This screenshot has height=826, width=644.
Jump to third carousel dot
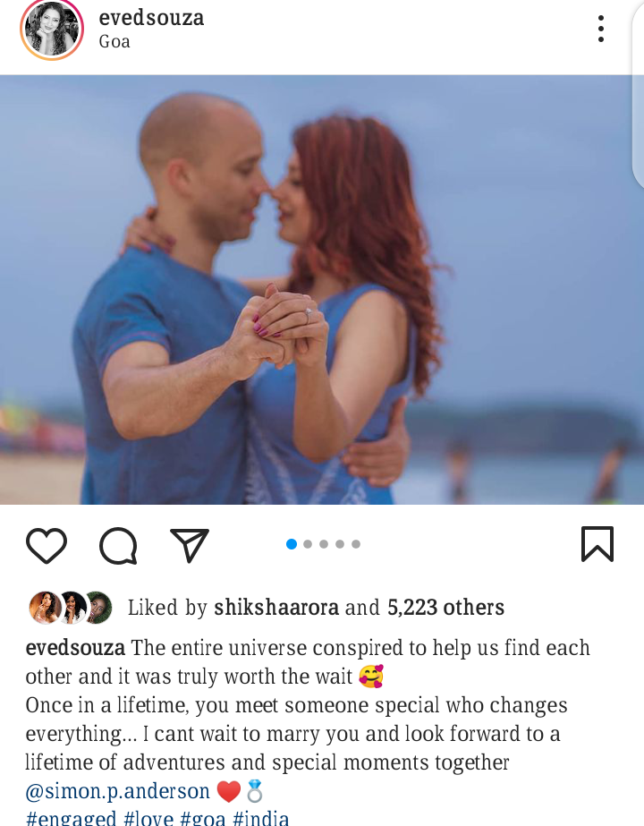324,544
